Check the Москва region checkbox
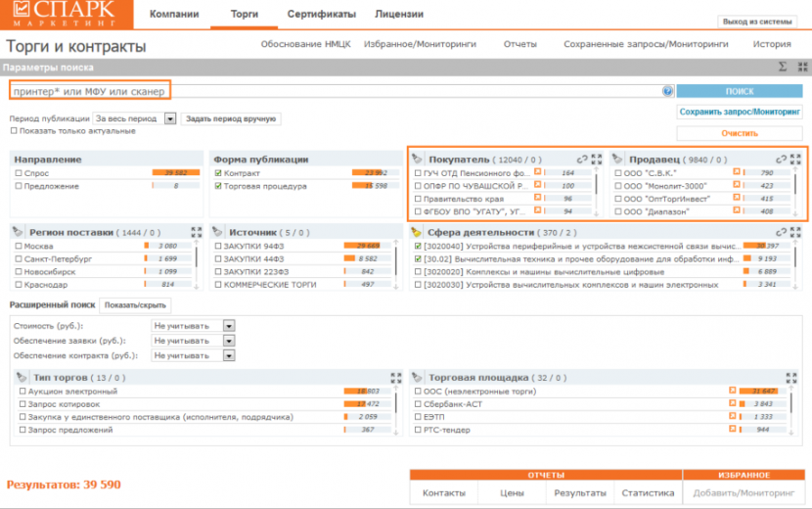This screenshot has width=812, height=509. coord(19,247)
